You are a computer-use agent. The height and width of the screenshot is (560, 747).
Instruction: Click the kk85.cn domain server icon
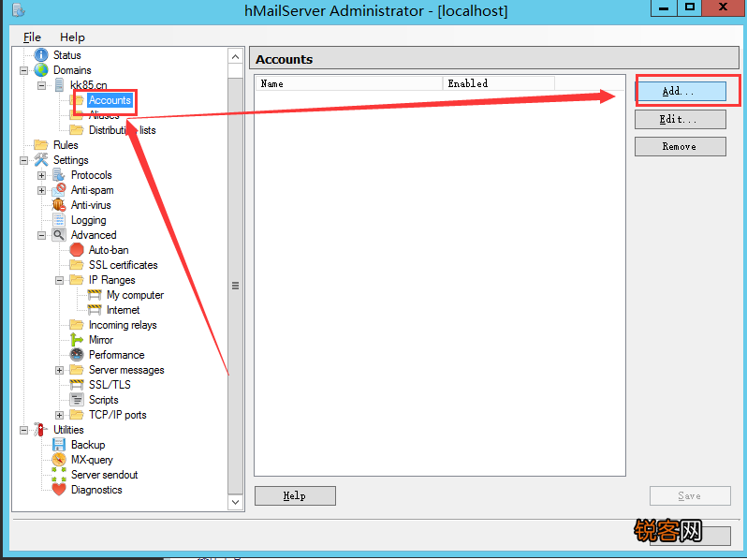point(59,85)
